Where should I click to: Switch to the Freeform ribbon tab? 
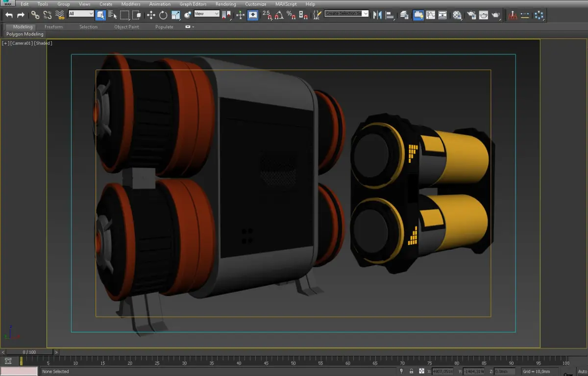tap(53, 27)
